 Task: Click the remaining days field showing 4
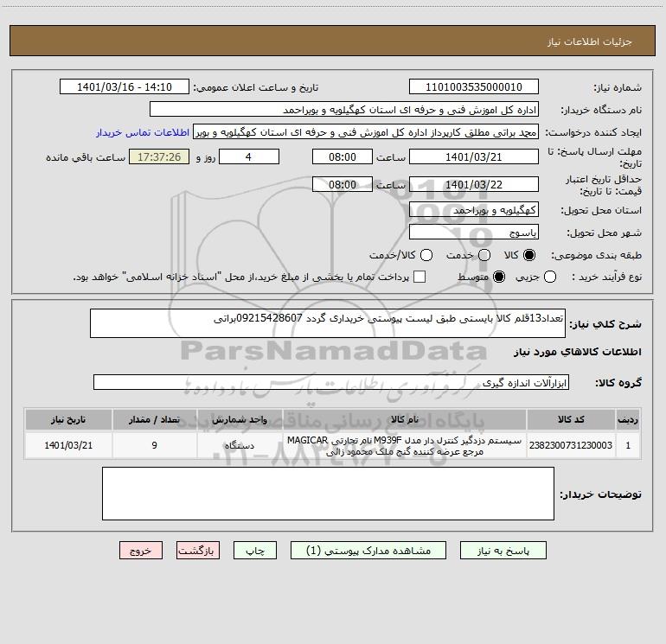[x=249, y=157]
